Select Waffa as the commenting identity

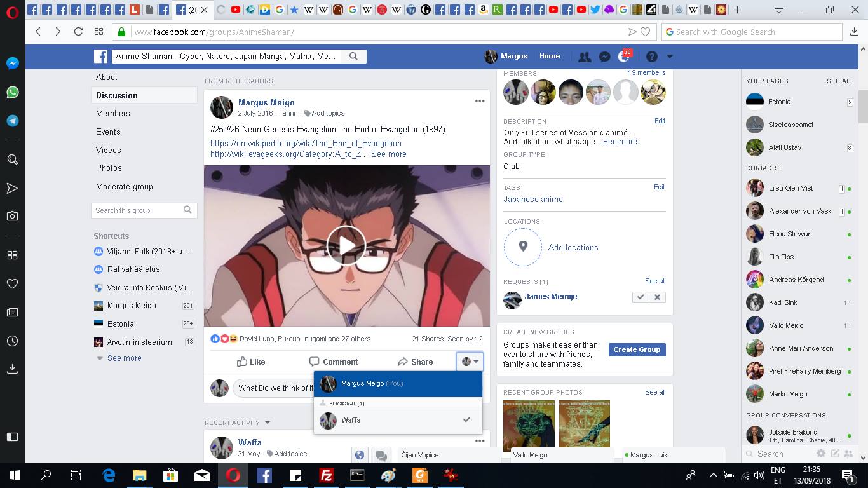pyautogui.click(x=398, y=420)
